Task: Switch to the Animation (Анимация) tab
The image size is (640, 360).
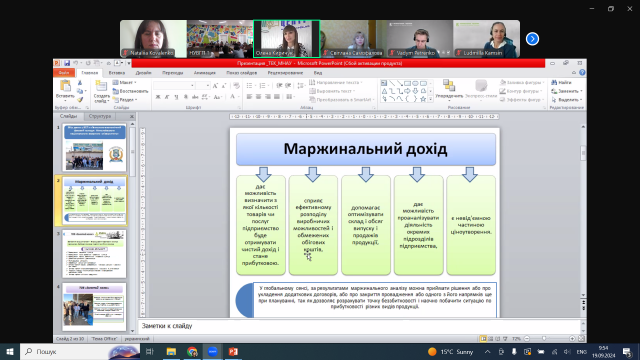Action: click(x=205, y=73)
